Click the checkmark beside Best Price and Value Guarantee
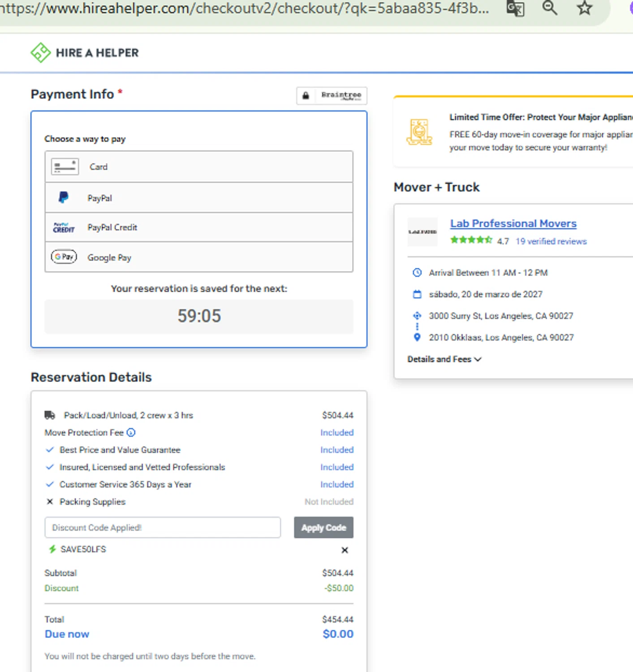Screen dimensions: 633x672 [50, 449]
